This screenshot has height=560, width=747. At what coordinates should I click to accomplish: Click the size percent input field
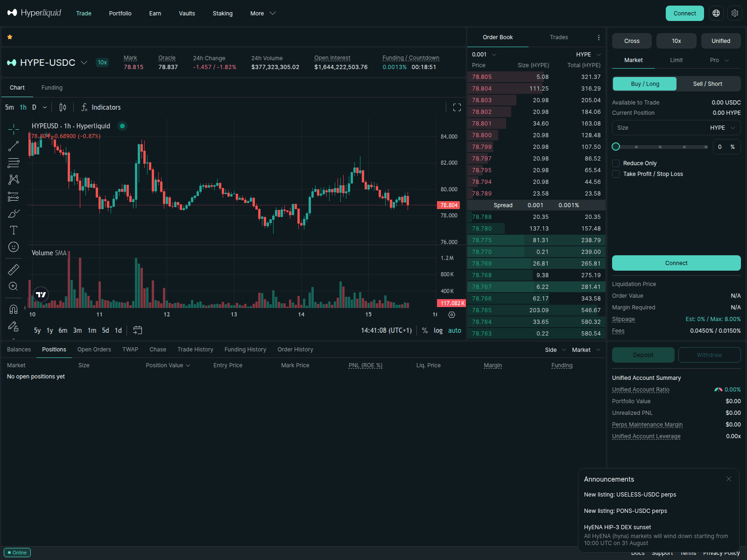tap(726, 147)
